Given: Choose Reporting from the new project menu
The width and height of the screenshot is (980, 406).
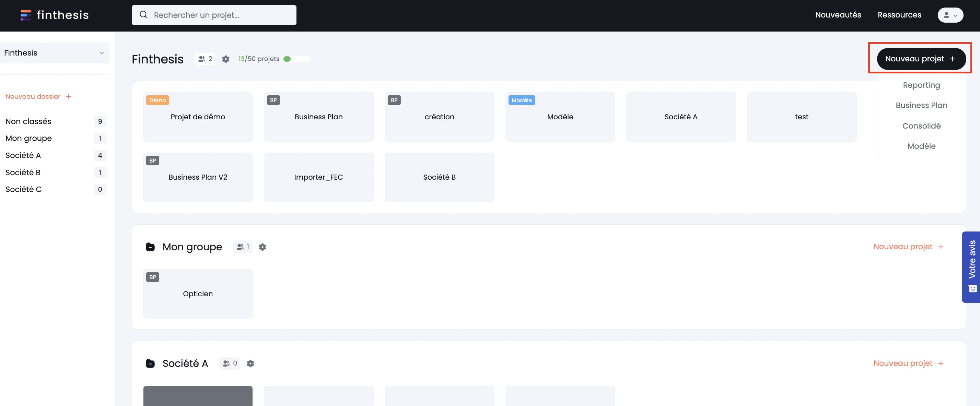Looking at the screenshot, I should point(921,85).
